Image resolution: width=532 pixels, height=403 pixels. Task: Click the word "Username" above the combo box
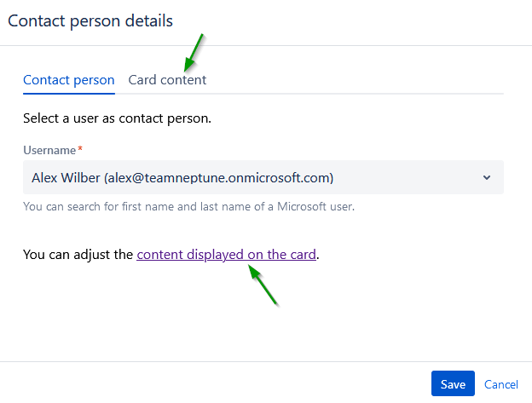[49, 150]
